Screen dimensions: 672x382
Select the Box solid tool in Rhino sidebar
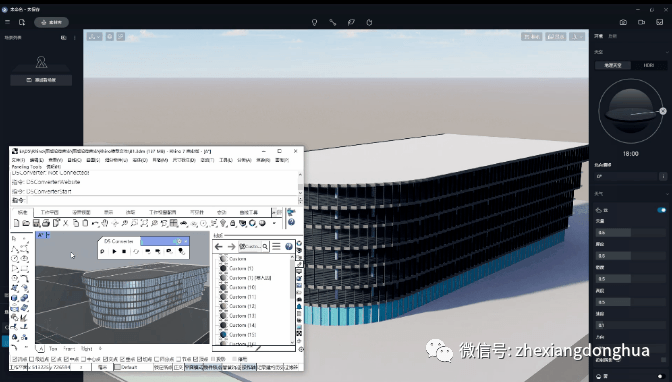coord(15,298)
